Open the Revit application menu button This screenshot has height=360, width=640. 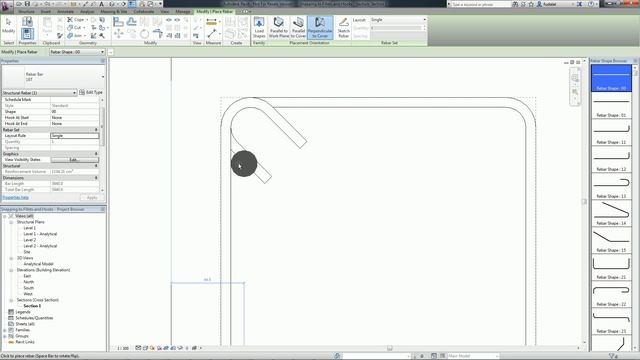(x=6, y=6)
